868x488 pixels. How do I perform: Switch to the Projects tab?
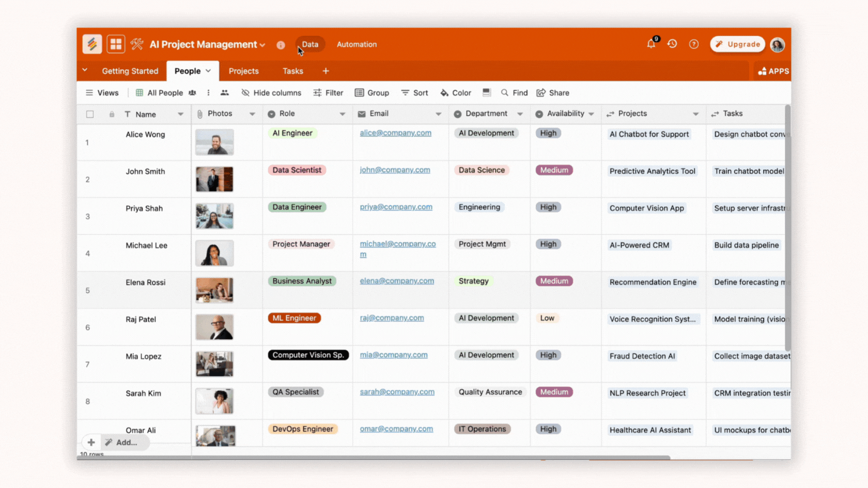[243, 71]
